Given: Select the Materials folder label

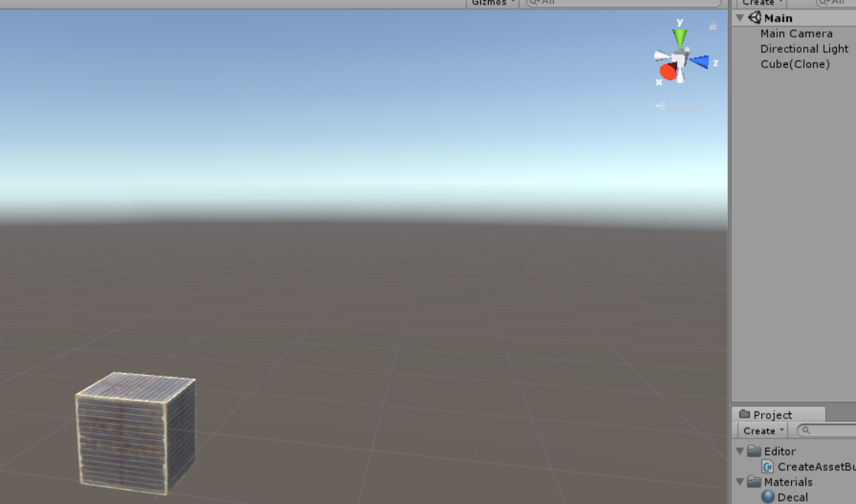Looking at the screenshot, I should click(x=788, y=482).
